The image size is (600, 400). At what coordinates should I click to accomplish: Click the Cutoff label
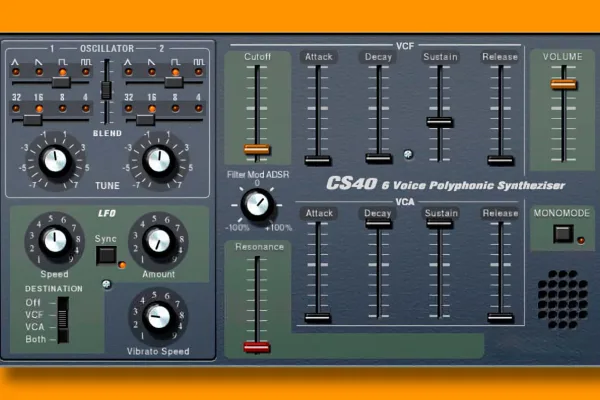[257, 57]
